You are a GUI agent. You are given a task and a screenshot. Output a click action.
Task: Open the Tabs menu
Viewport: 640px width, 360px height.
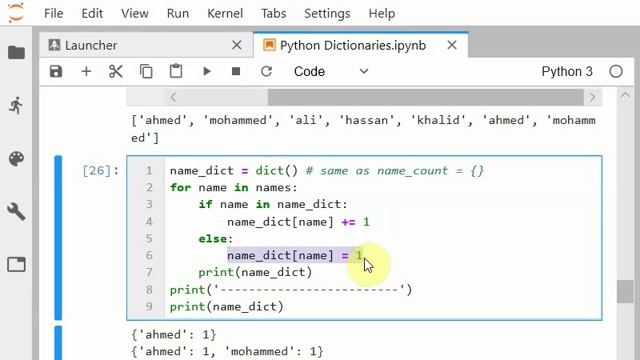pyautogui.click(x=273, y=13)
